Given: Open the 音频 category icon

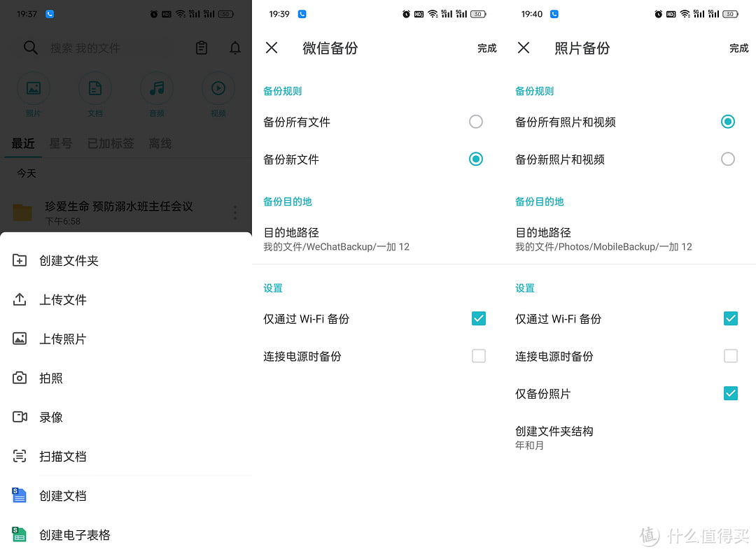Looking at the screenshot, I should click(156, 87).
